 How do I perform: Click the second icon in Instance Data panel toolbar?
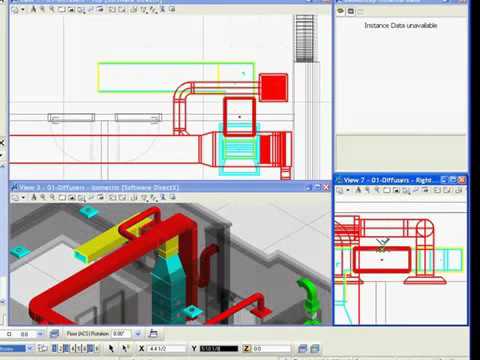point(351,11)
